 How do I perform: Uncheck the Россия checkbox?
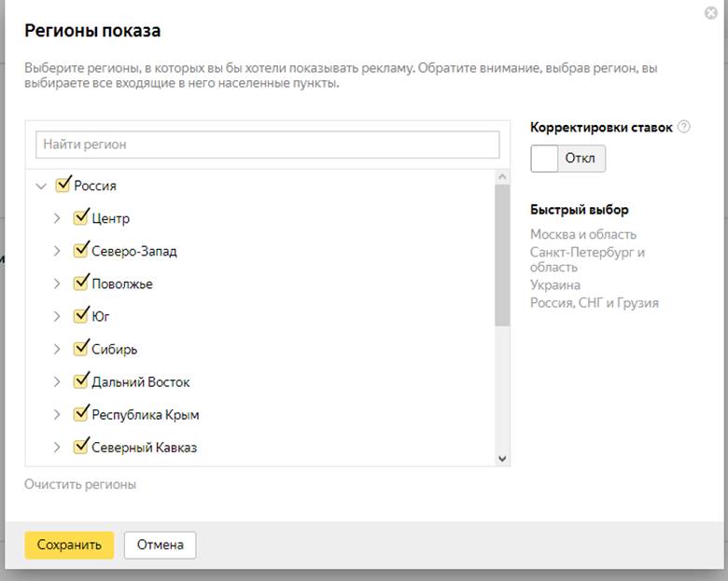[63, 185]
